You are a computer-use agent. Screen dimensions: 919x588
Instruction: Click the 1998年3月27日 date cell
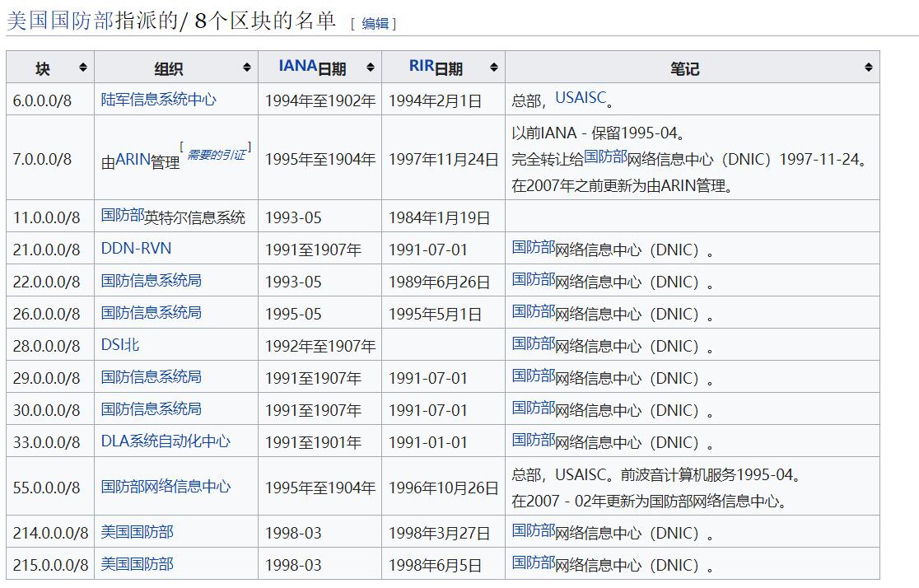444,532
